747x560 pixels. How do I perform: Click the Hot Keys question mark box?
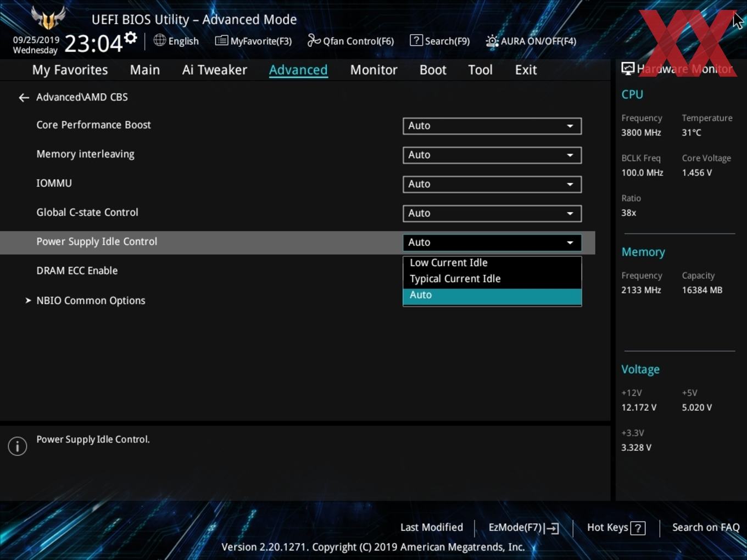[638, 528]
